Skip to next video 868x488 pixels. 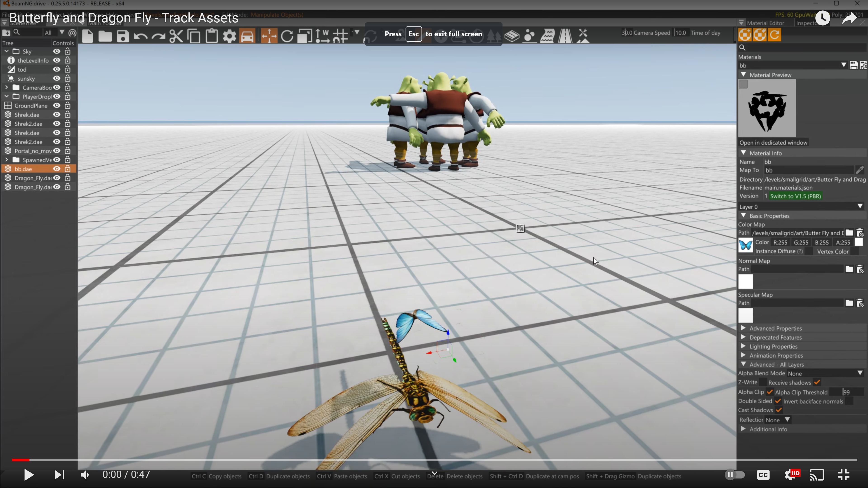pyautogui.click(x=59, y=475)
